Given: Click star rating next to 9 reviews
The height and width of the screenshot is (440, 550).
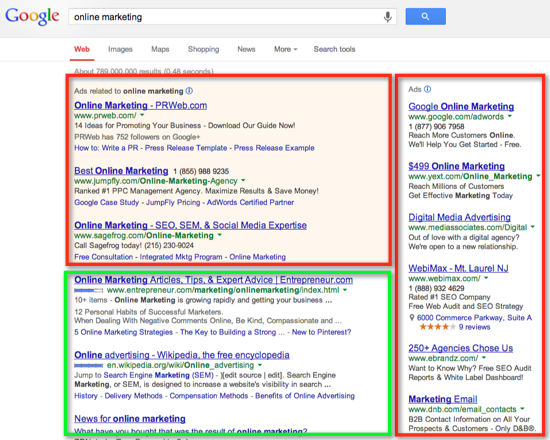Looking at the screenshot, I should click(x=437, y=327).
